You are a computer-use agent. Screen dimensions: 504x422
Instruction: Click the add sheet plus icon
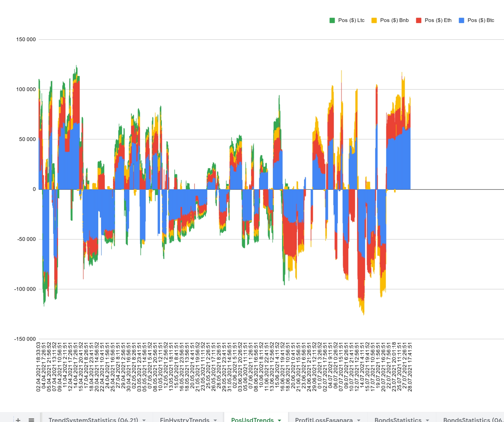[18, 420]
